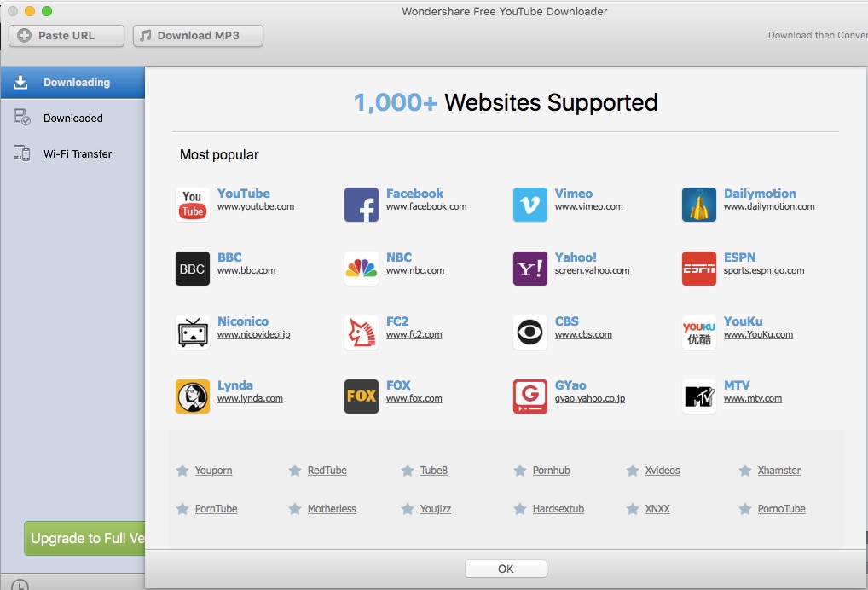Open the gyao.yahoo.co.jp link
The height and width of the screenshot is (590, 868).
[590, 398]
